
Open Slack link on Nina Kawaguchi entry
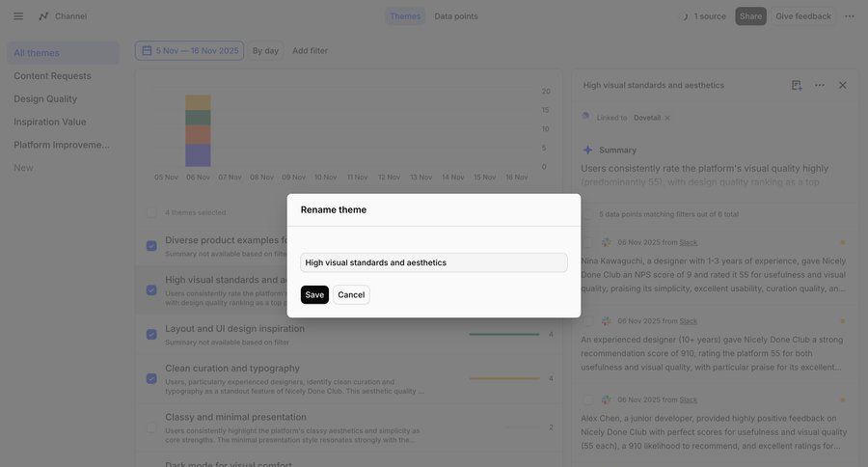tap(688, 242)
